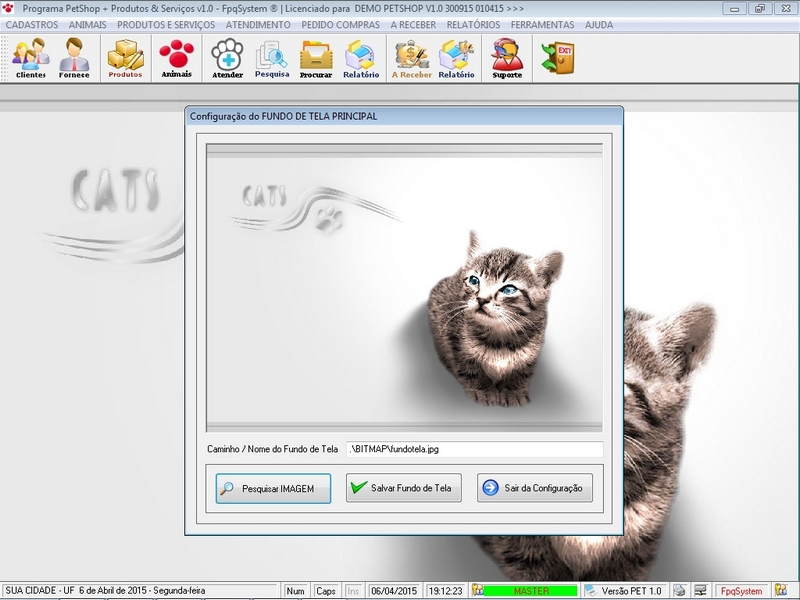The image size is (800, 600).
Task: Open the FERRAMENTAS menu
Action: click(542, 24)
